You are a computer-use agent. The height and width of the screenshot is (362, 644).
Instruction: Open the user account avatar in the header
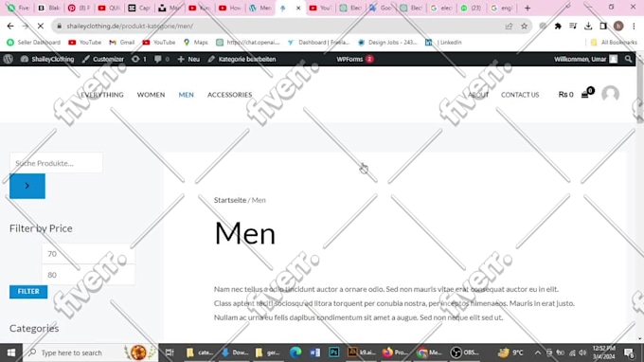610,94
